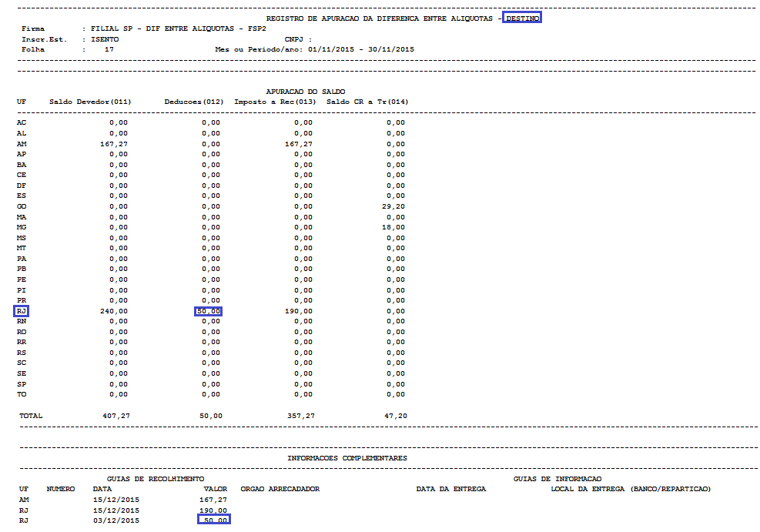Click the 'GUIAS DE RECOLHIMENTO' heading
760x532 pixels.
coord(156,479)
